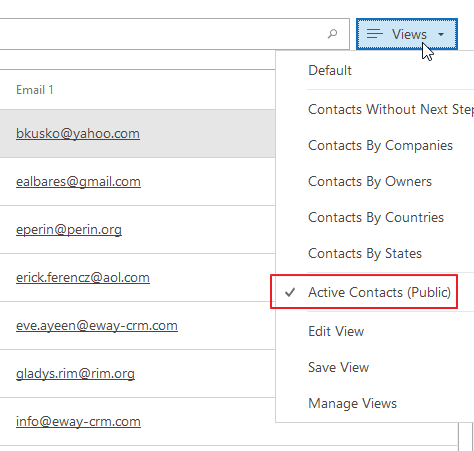
Task: Switch to Contacts By Companies view
Action: [380, 145]
